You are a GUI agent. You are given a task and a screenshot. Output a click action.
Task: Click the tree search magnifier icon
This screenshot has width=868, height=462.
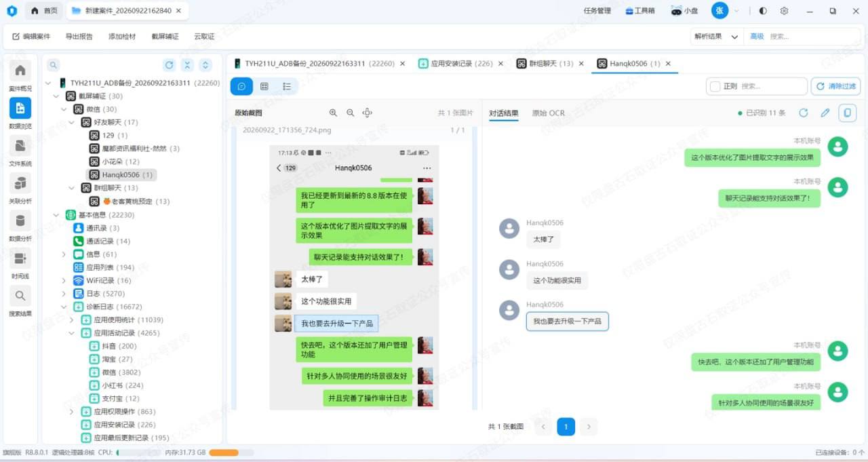pyautogui.click(x=54, y=65)
